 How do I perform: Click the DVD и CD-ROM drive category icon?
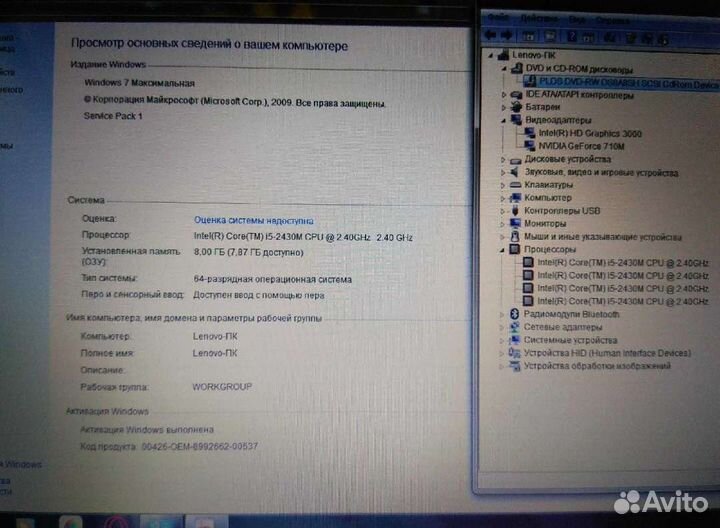pyautogui.click(x=517, y=68)
